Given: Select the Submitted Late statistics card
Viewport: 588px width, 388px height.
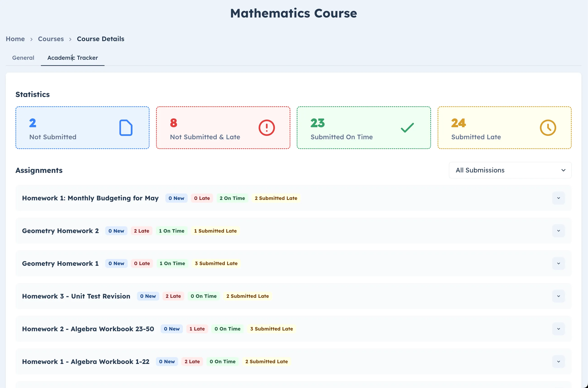Looking at the screenshot, I should point(504,128).
